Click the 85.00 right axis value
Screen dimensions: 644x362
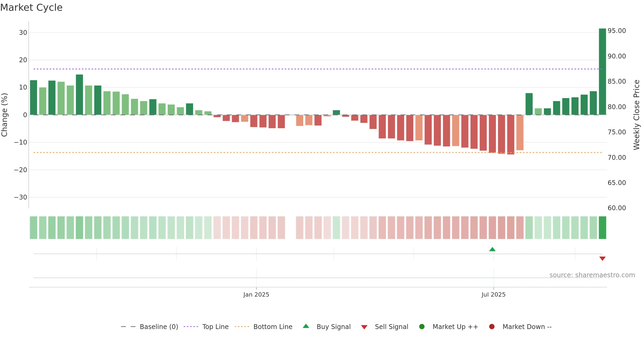tap(617, 82)
